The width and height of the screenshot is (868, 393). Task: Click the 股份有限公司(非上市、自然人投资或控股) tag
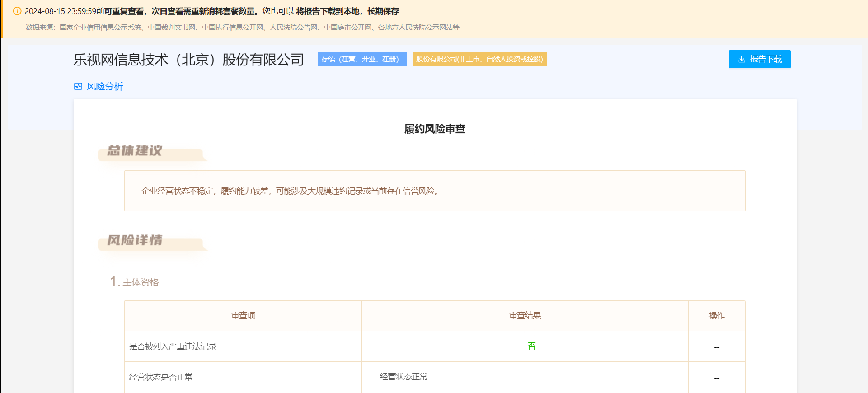coord(479,59)
